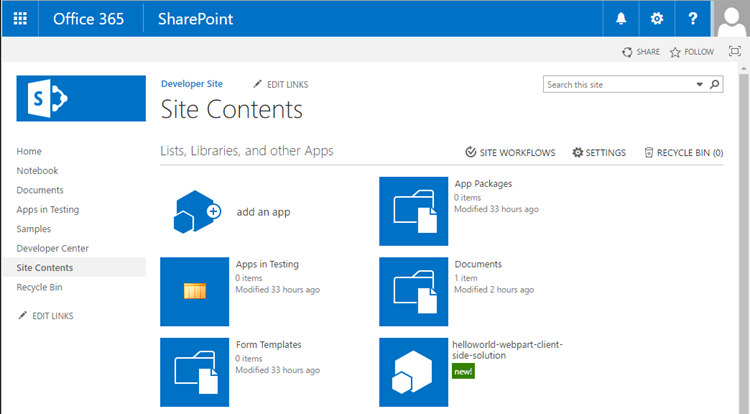
Task: Open the help question mark icon
Action: [693, 19]
